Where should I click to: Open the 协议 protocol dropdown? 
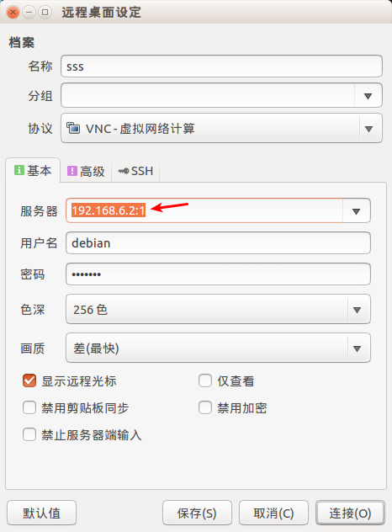click(221, 128)
